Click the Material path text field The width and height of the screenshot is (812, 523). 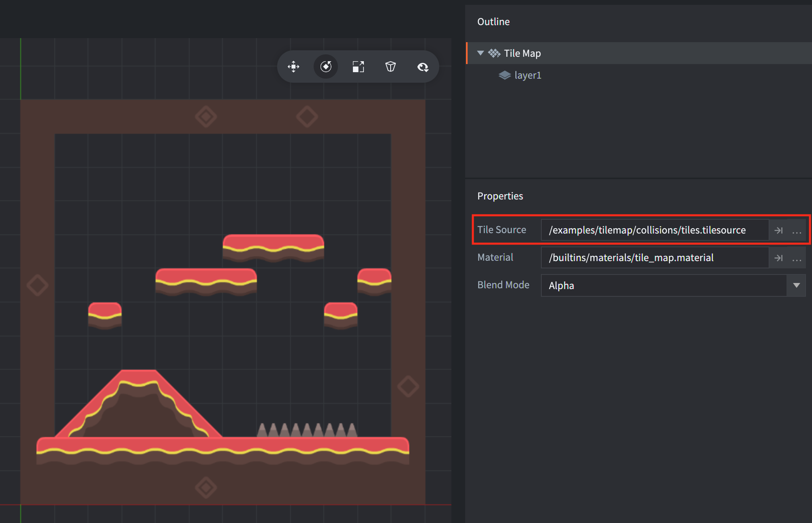631,257
